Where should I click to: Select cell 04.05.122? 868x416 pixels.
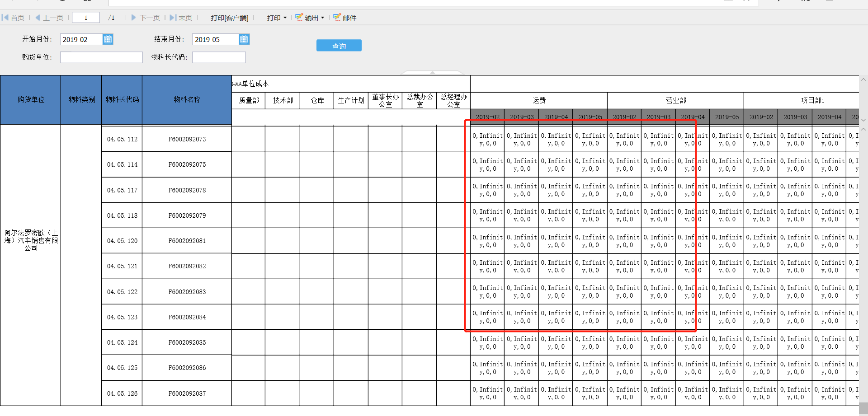click(122, 292)
